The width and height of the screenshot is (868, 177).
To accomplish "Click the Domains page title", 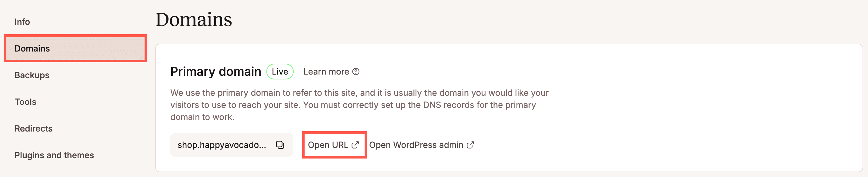I will coord(193,20).
